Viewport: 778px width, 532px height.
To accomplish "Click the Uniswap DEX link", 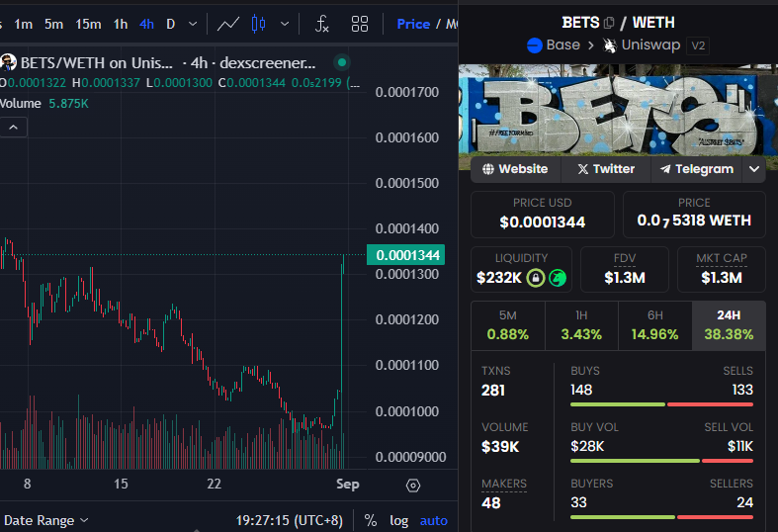I will point(650,45).
